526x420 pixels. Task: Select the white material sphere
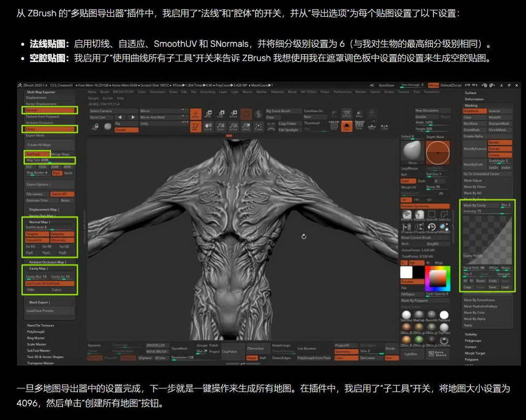click(444, 315)
